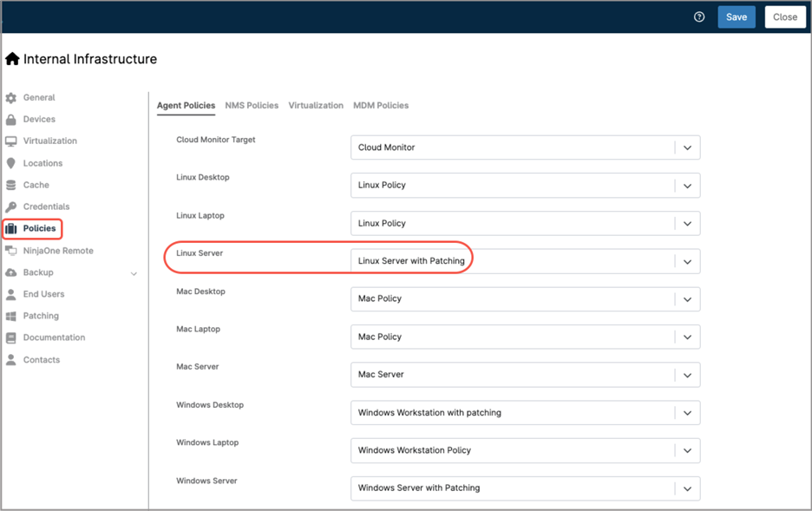Click the Close button
Viewport: 812px width, 511px height.
pyautogui.click(x=784, y=16)
